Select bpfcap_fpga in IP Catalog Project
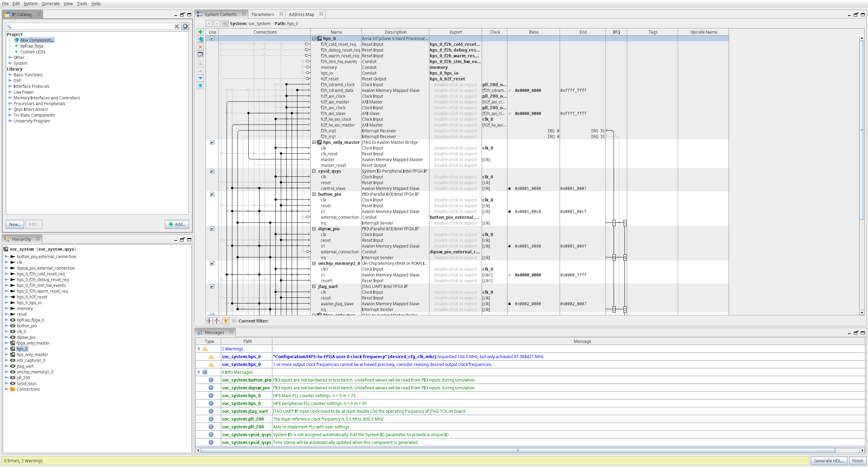 (x=32, y=46)
